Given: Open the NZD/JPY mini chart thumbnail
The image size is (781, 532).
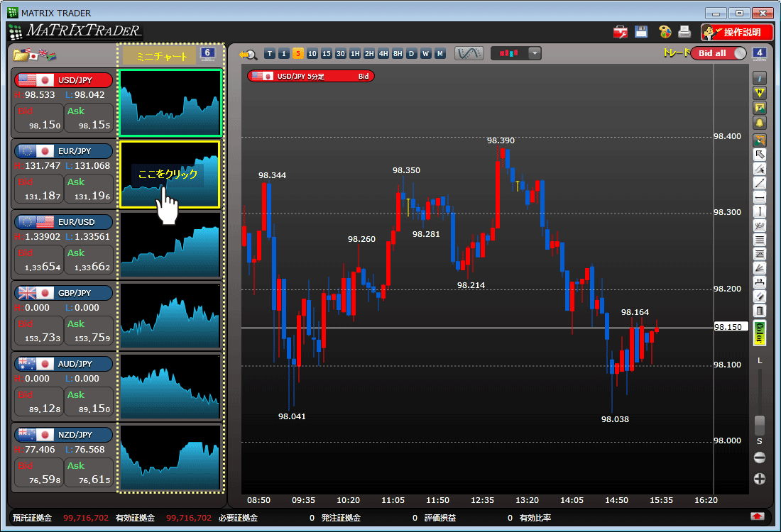Looking at the screenshot, I should (170, 458).
